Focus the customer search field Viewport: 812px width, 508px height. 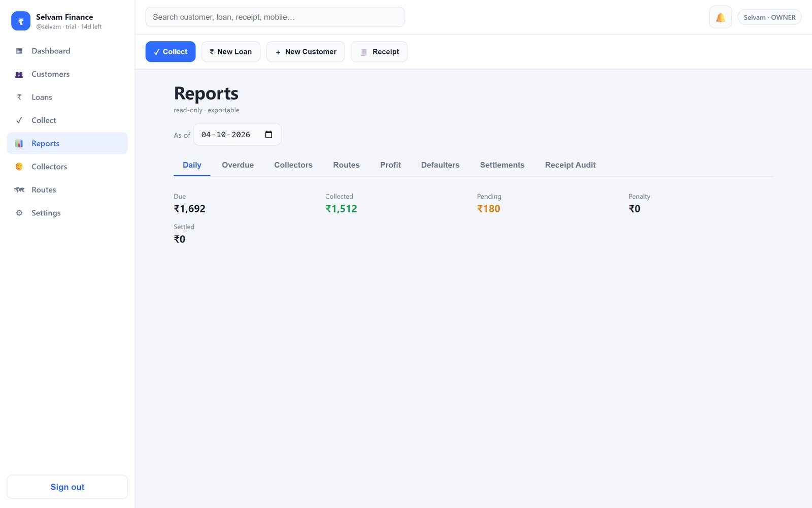click(x=275, y=17)
